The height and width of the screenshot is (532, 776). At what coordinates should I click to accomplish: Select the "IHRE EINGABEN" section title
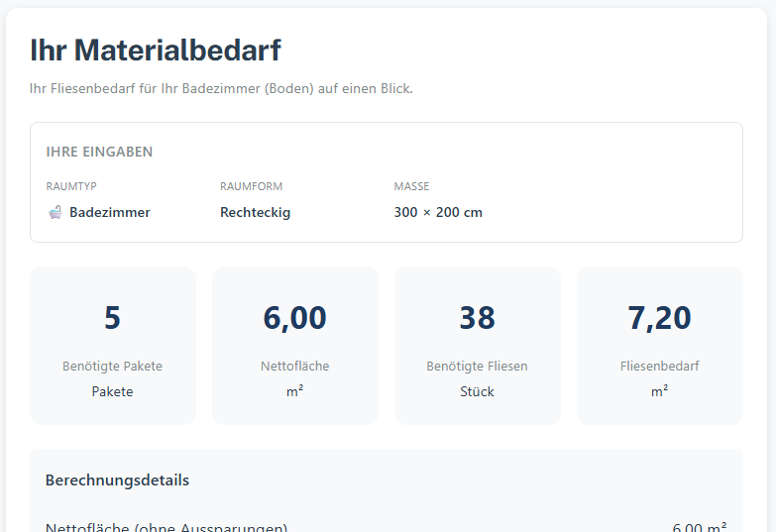[x=99, y=152]
